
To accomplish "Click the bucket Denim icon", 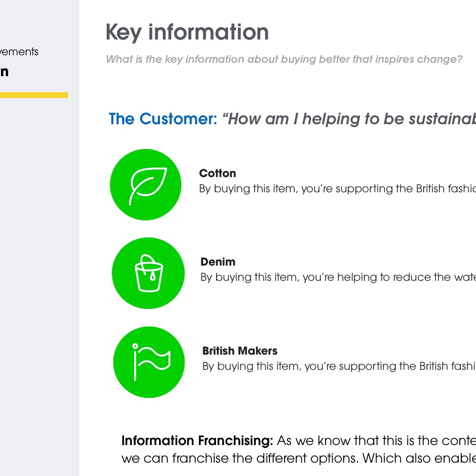I will point(148,273).
